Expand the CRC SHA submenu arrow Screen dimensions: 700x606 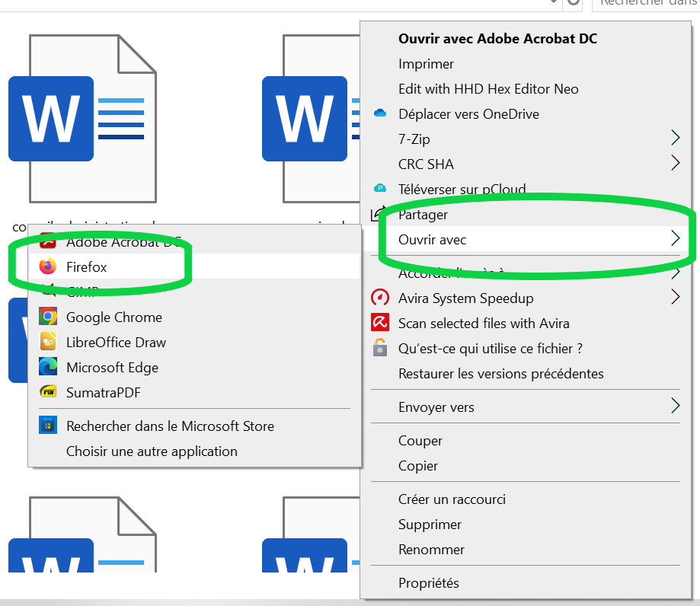click(674, 164)
